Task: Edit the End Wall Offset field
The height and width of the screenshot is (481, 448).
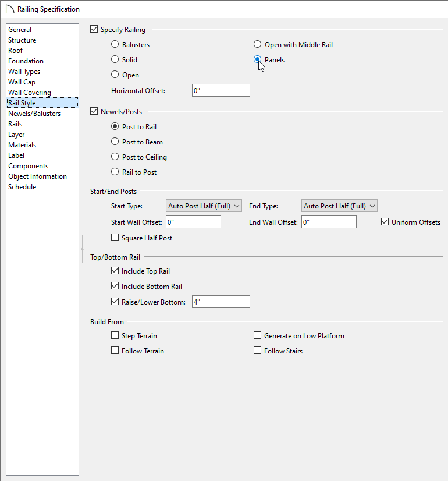Action: tap(329, 222)
